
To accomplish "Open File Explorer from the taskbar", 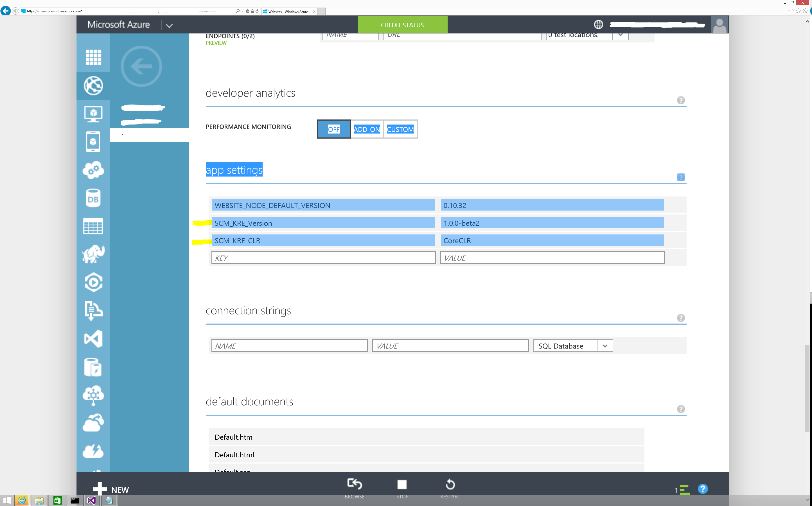I will click(x=39, y=500).
